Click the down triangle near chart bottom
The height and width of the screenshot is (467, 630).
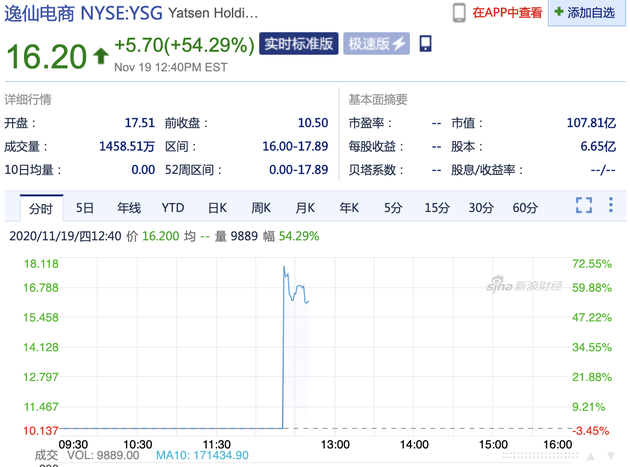pos(611,456)
